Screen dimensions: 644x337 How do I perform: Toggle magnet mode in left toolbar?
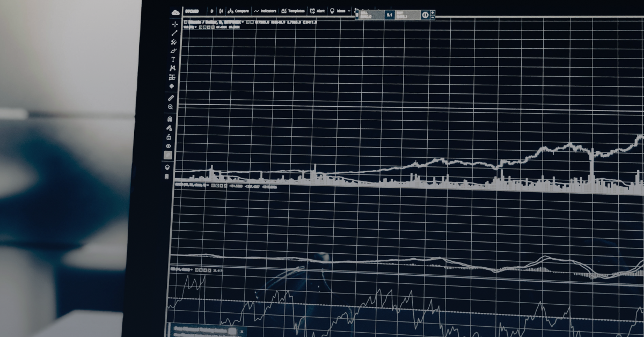click(170, 119)
